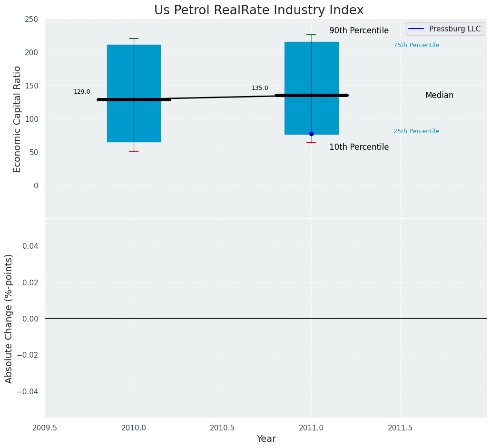The height and width of the screenshot is (448, 492).
Task: Click the Economic Capital Ratio axis label
Action: (18, 119)
